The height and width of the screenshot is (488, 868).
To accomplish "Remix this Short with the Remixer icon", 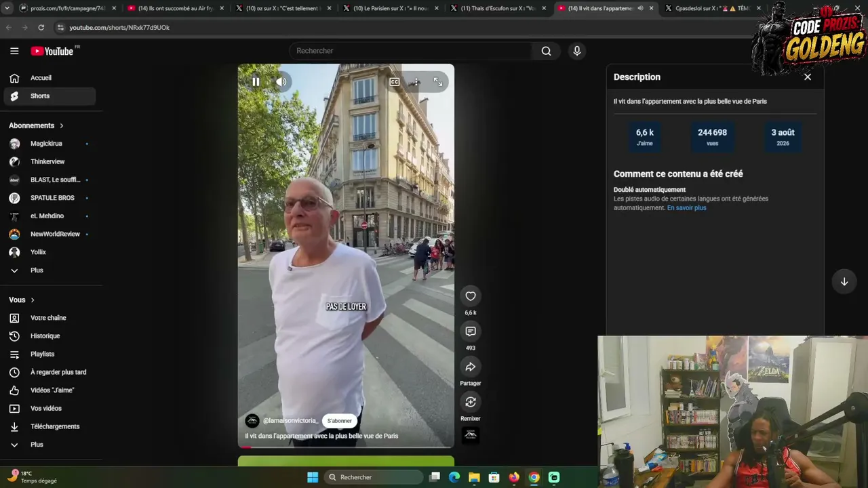I will (x=471, y=402).
